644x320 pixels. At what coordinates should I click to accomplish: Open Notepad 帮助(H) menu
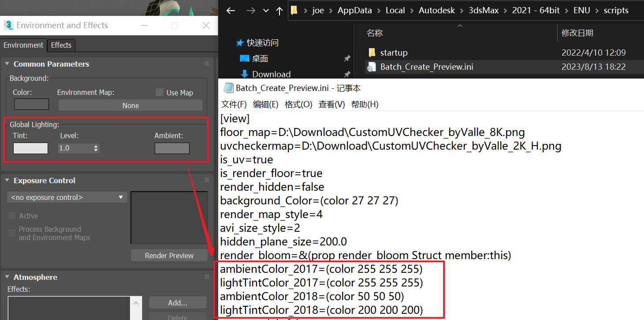coord(365,104)
